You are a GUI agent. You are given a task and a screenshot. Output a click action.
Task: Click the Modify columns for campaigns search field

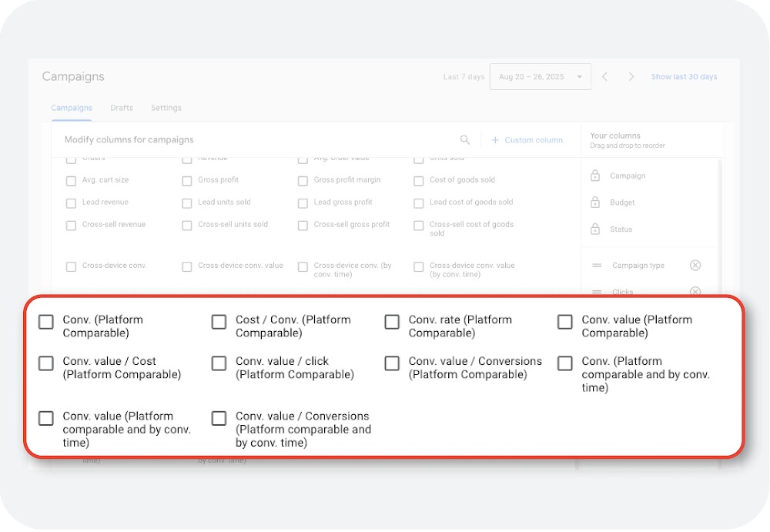pos(231,139)
